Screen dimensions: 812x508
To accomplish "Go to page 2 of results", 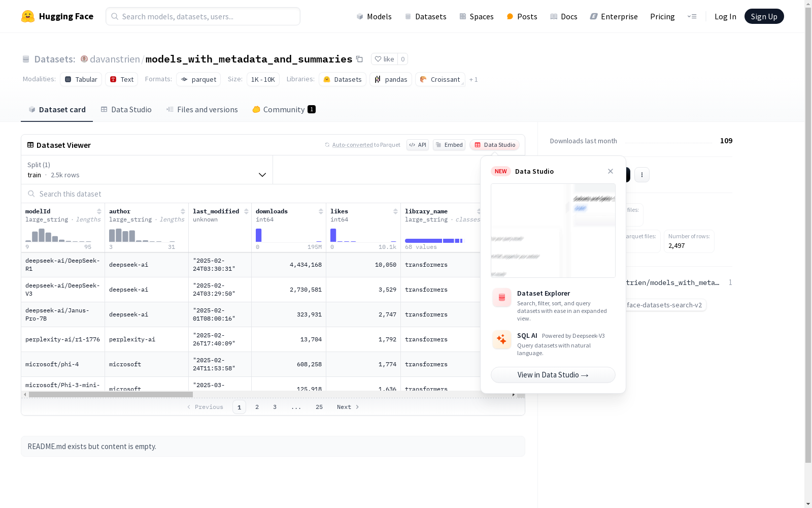I will [x=257, y=407].
